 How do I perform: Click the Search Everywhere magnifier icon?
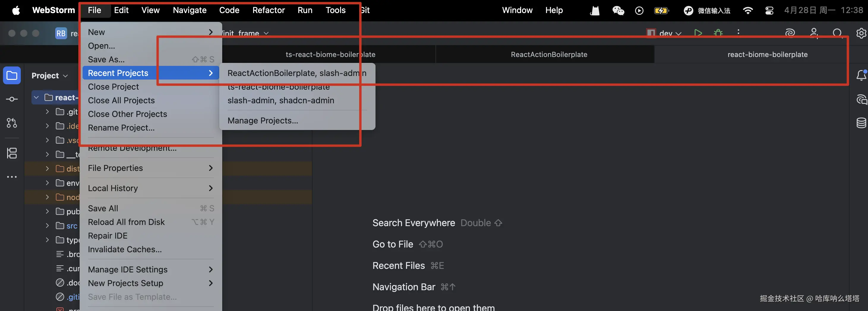tap(837, 33)
